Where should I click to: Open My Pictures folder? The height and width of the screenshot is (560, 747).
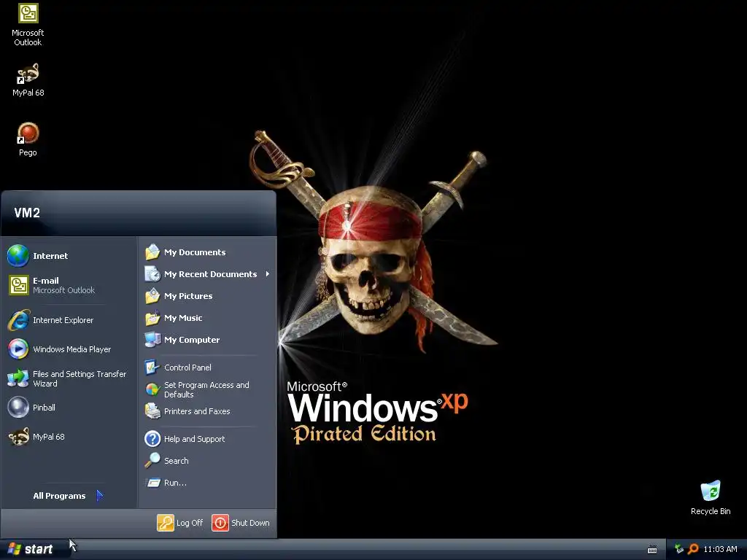207,296
